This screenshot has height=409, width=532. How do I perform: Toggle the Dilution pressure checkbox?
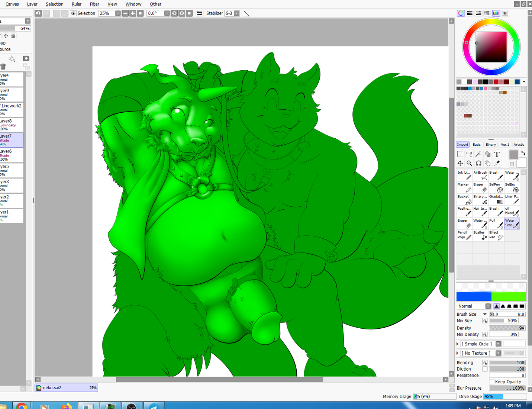pyautogui.click(x=485, y=369)
